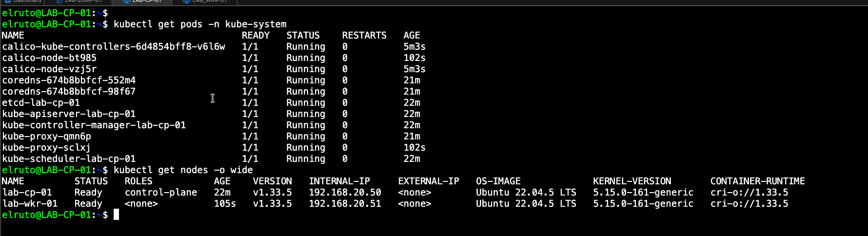
Task: Click the kube-scheduler-lab-cp-01 pod name
Action: tap(69, 159)
